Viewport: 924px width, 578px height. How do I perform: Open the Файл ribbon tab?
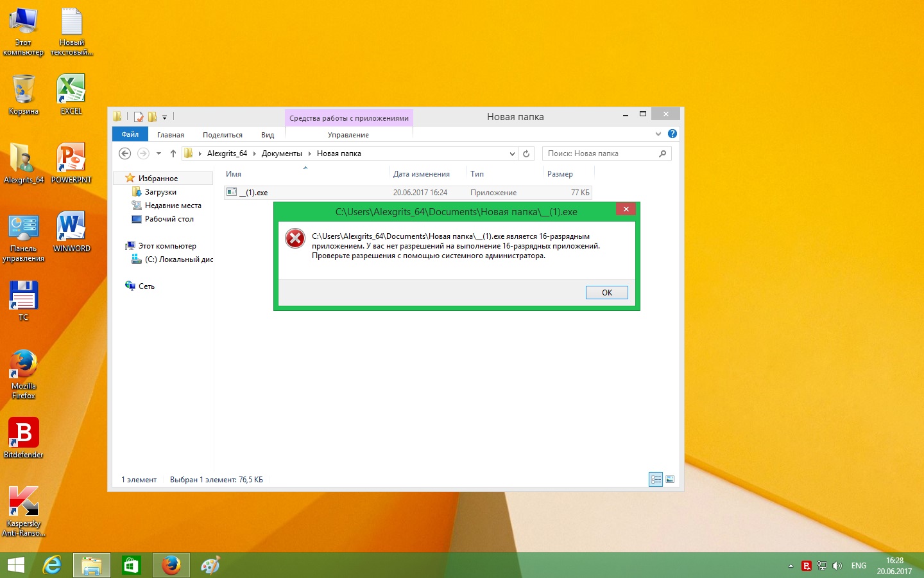130,134
